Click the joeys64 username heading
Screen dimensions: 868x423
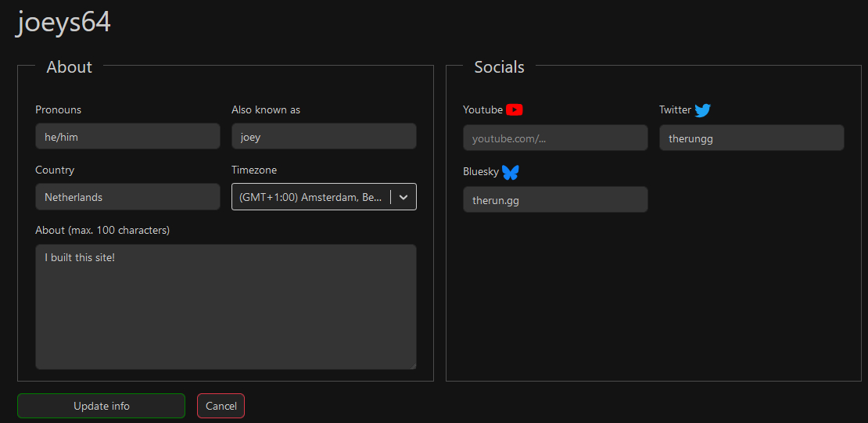pyautogui.click(x=64, y=23)
